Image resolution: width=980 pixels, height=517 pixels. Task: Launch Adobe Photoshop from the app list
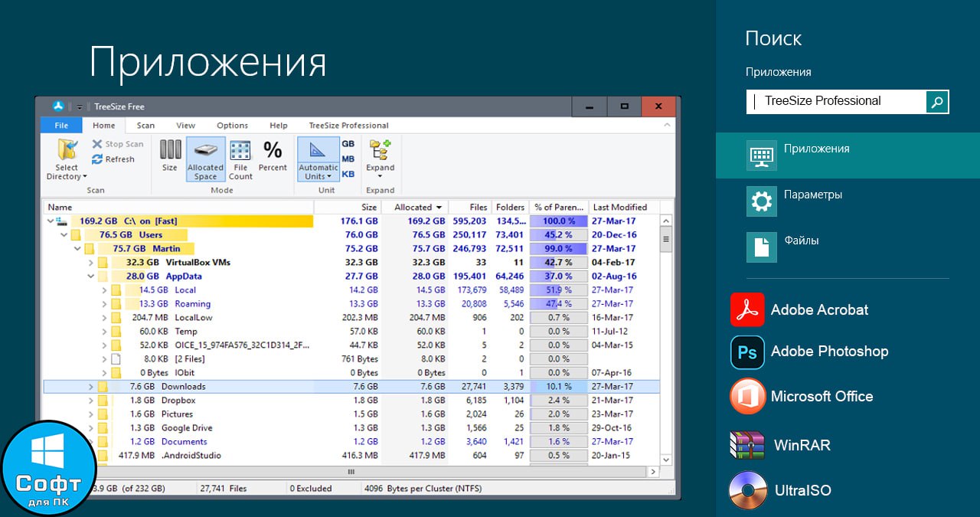pos(809,352)
